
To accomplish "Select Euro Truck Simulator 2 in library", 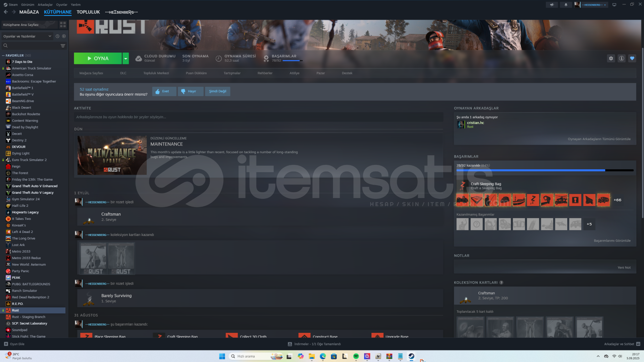I will click(29, 160).
